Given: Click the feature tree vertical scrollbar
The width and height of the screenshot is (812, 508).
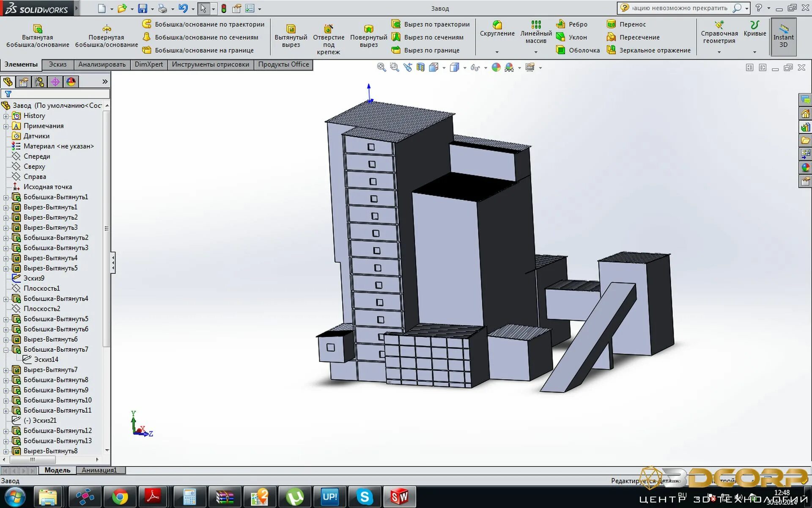Looking at the screenshot, I should pos(107,229).
